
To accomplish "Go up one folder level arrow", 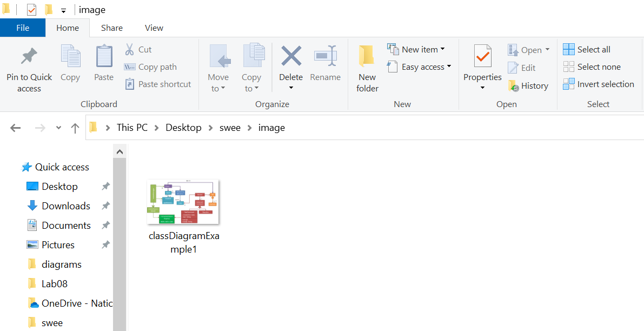I will [75, 128].
